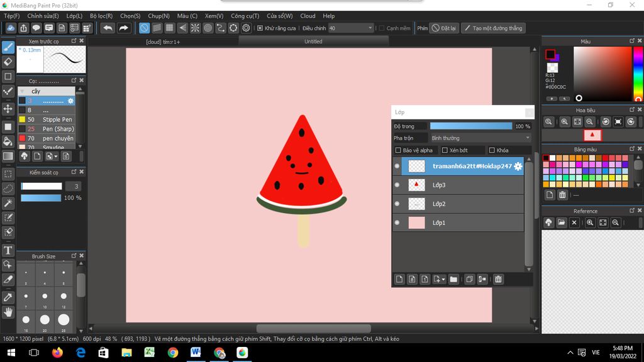Select the Eraser tool in left toolbar
644x362 pixels.
tap(8, 62)
